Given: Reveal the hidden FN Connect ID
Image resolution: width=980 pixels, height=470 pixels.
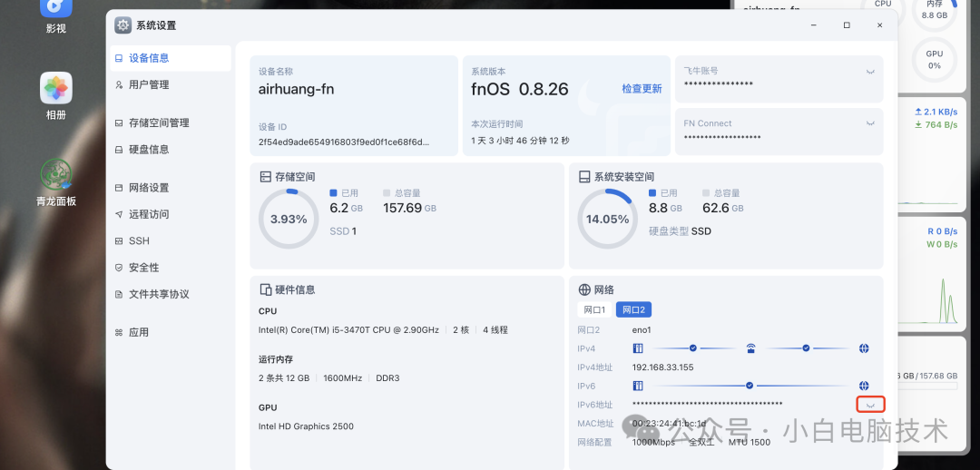Looking at the screenshot, I should [870, 123].
